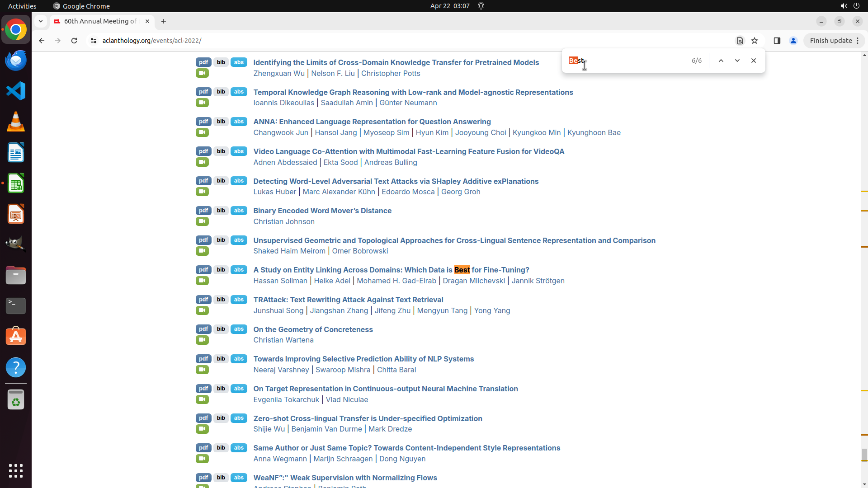Open system volume and power menu

(x=849, y=6)
